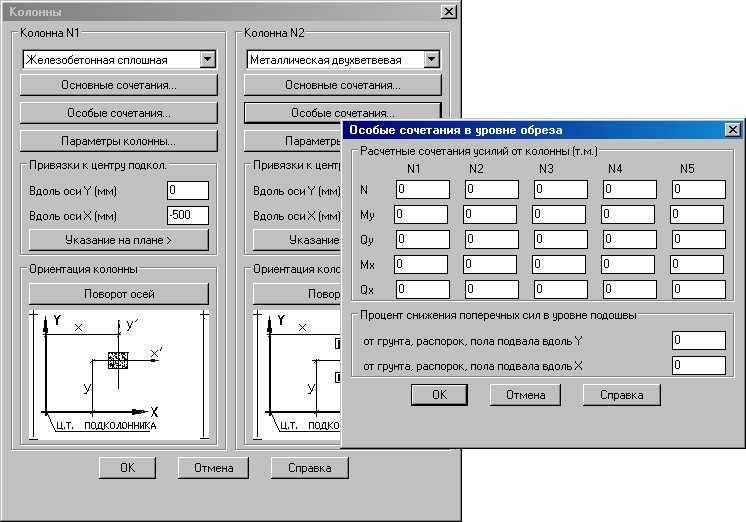Image resolution: width=746 pixels, height=522 pixels.
Task: Edit the Qx value for combination N4
Action: click(x=630, y=289)
